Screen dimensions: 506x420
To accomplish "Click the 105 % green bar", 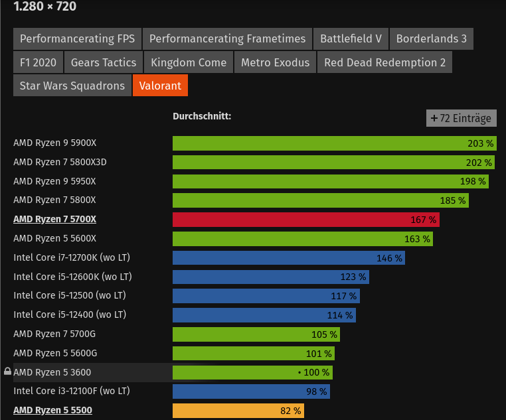I will [x=256, y=334].
